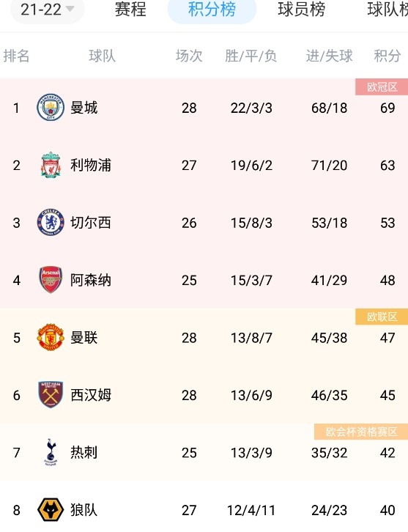
Task: Select the 积分榜 tab
Action: click(x=212, y=10)
